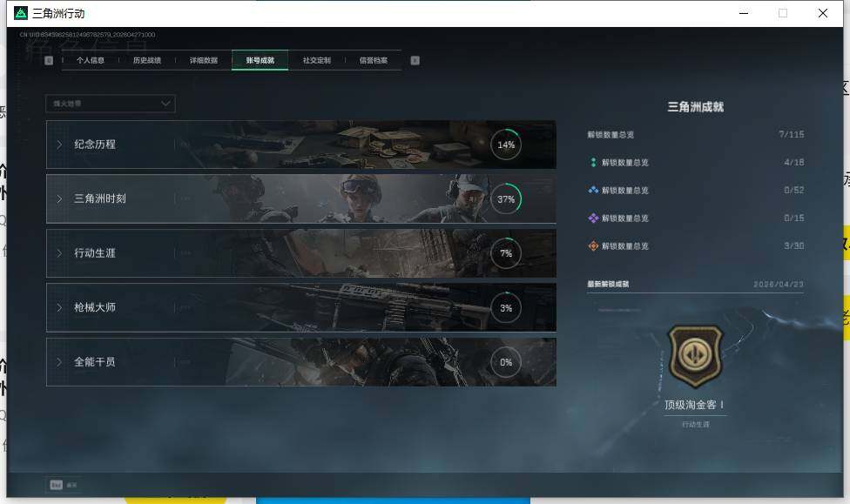
Task: Click the 3/30 unlock count
Action: 794,246
